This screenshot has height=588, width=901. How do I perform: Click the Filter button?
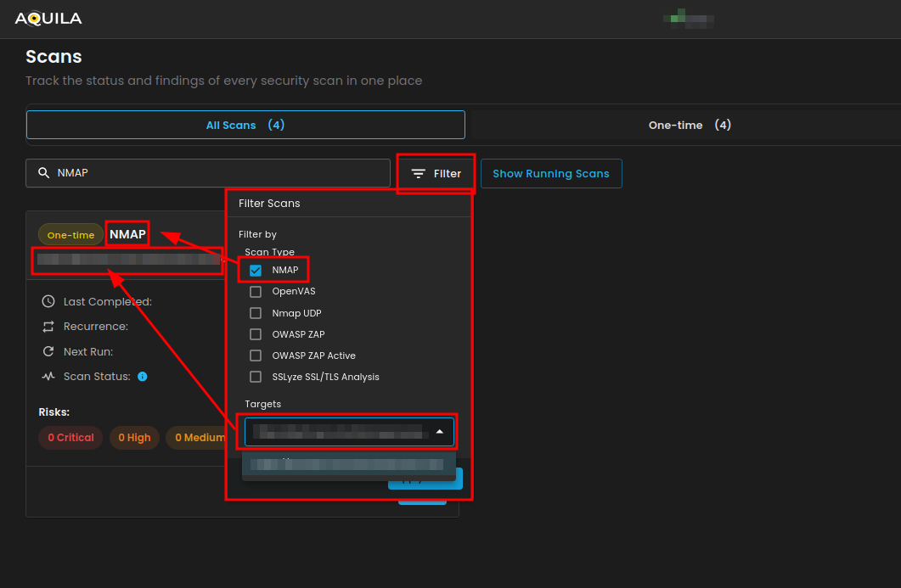436,173
